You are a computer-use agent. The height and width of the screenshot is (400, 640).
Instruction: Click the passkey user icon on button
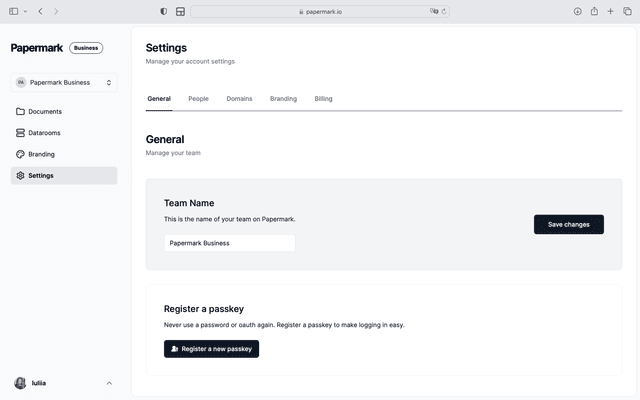(x=174, y=349)
